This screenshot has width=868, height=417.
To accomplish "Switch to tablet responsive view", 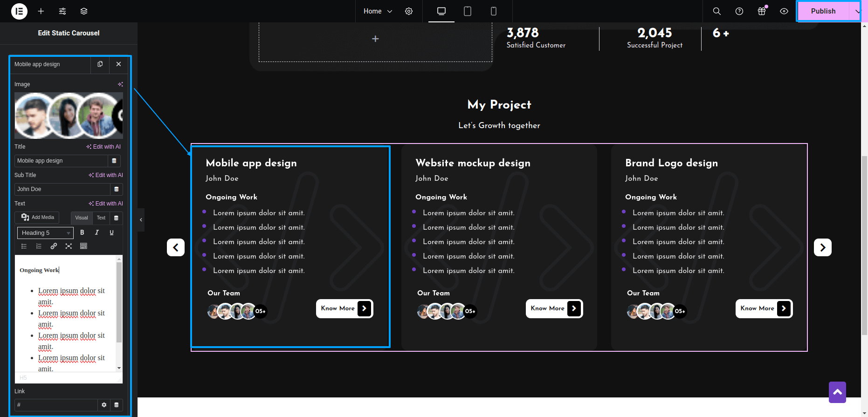I will (468, 11).
